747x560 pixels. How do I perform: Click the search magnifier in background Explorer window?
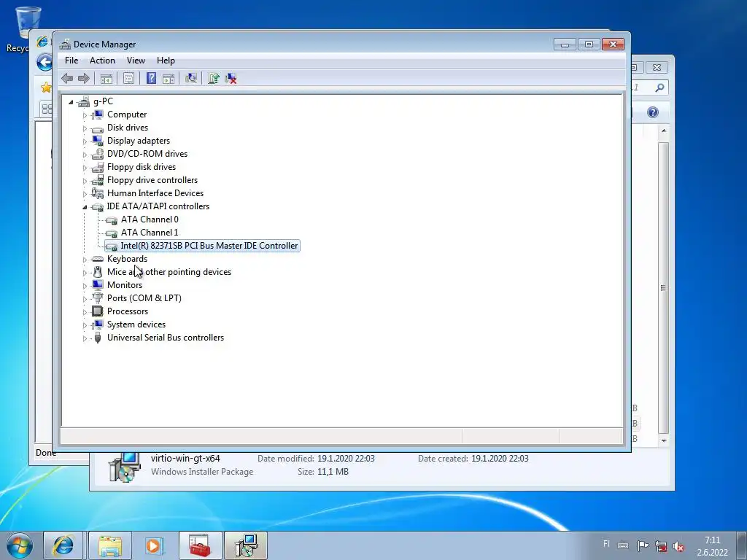(x=659, y=87)
